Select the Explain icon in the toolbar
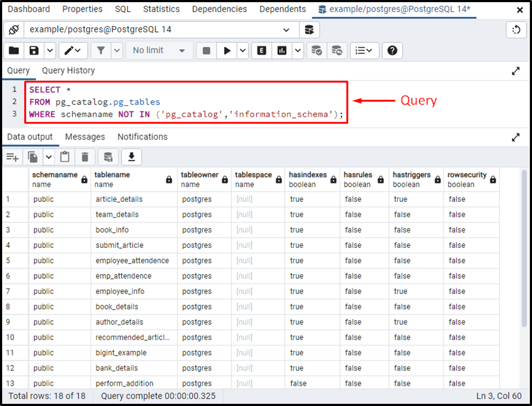Viewport: 532px width, 406px height. pos(261,50)
